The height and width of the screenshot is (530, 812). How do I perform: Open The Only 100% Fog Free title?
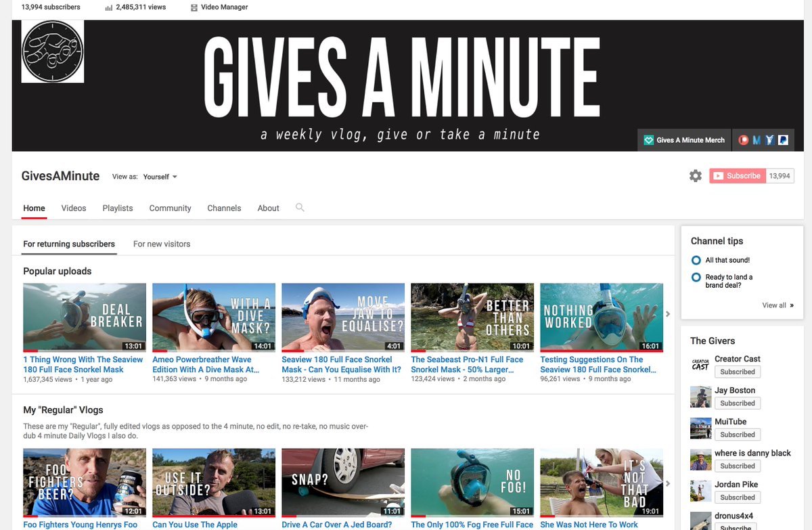click(472, 525)
